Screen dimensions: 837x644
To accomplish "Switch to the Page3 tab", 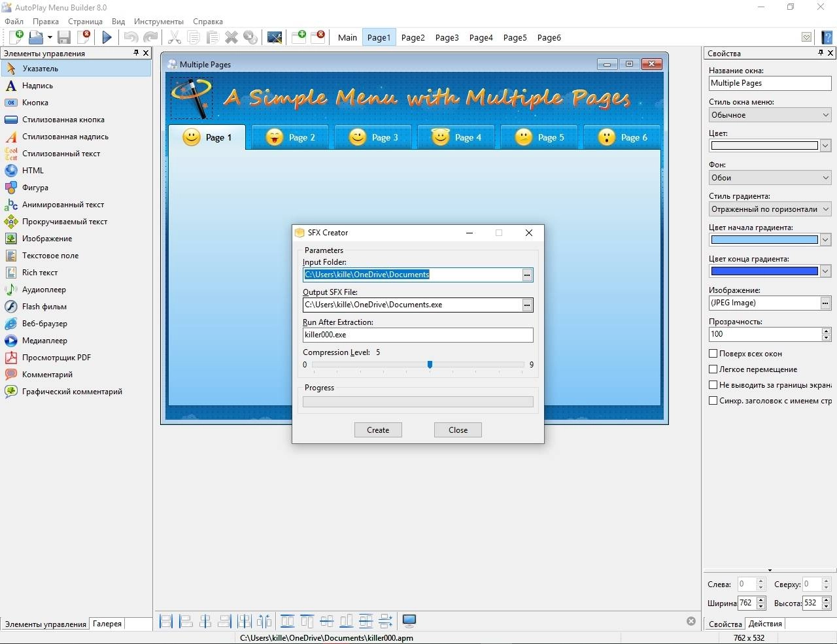I will point(447,37).
